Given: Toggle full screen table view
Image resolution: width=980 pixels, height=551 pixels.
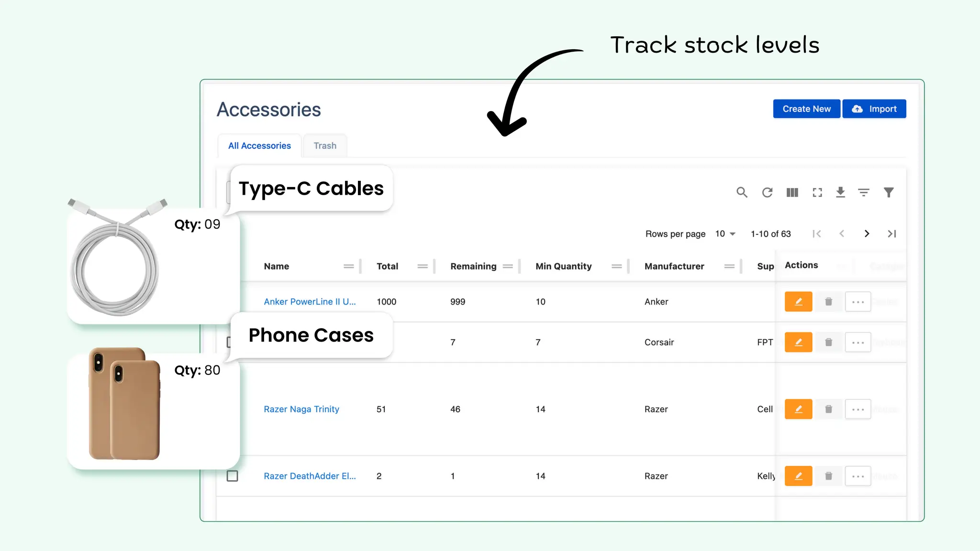Looking at the screenshot, I should tap(817, 192).
